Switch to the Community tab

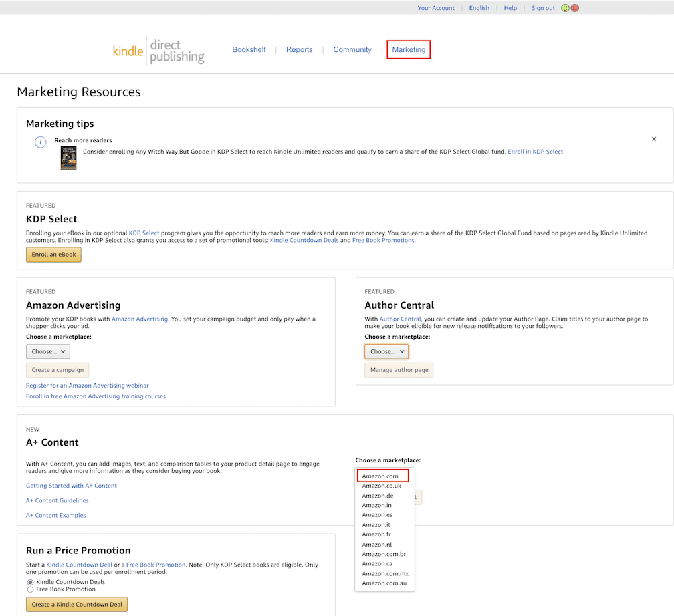(352, 50)
